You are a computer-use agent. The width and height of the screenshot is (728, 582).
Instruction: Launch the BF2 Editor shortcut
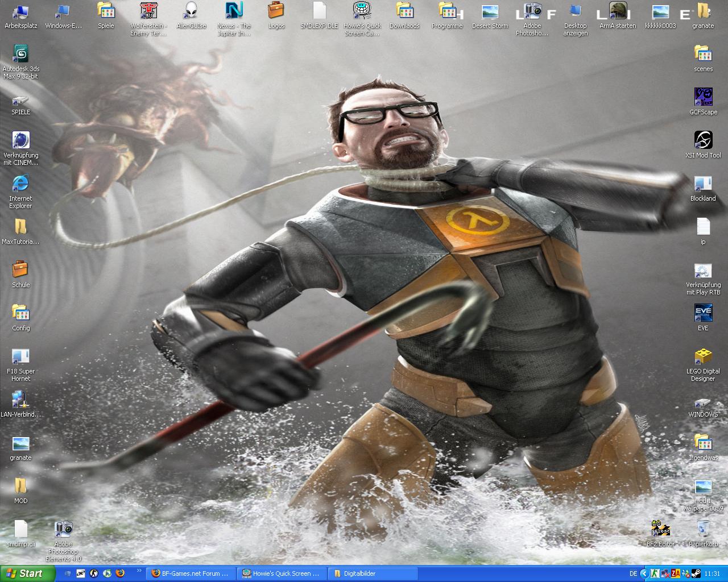(660, 534)
